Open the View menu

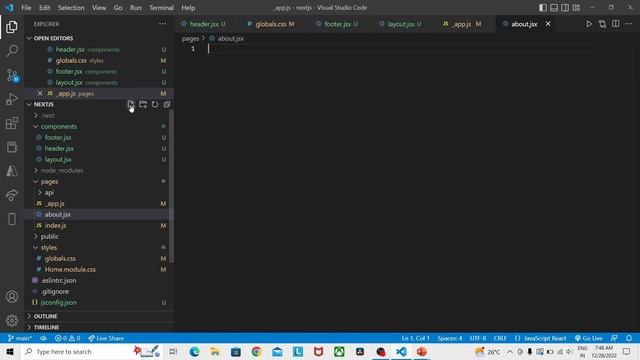(x=99, y=8)
